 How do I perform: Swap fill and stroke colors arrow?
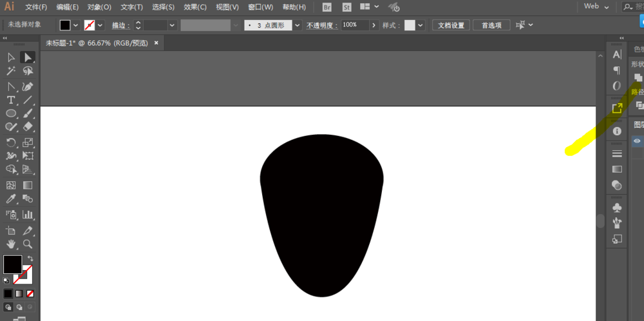pyautogui.click(x=30, y=258)
